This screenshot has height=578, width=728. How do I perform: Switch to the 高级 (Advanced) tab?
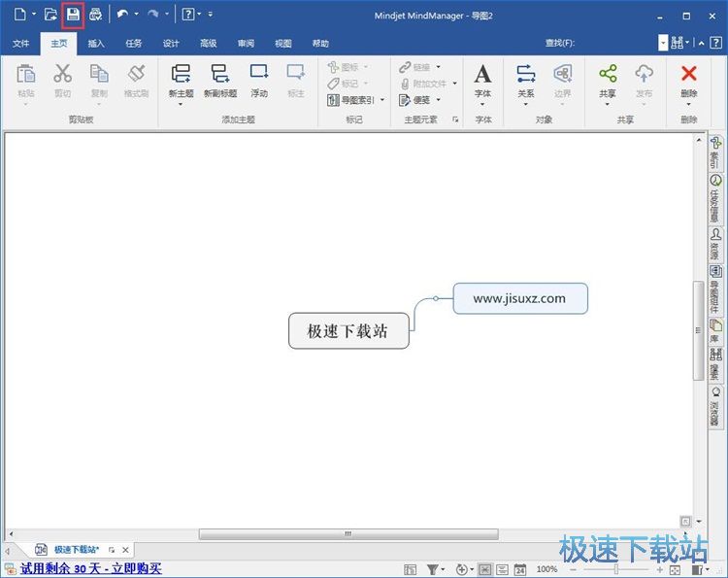point(209,44)
